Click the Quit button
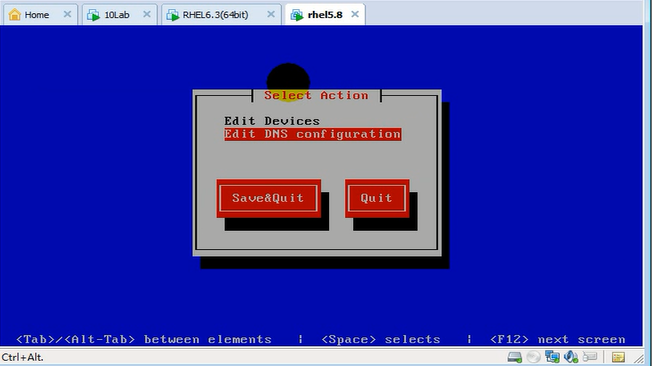 tap(377, 198)
